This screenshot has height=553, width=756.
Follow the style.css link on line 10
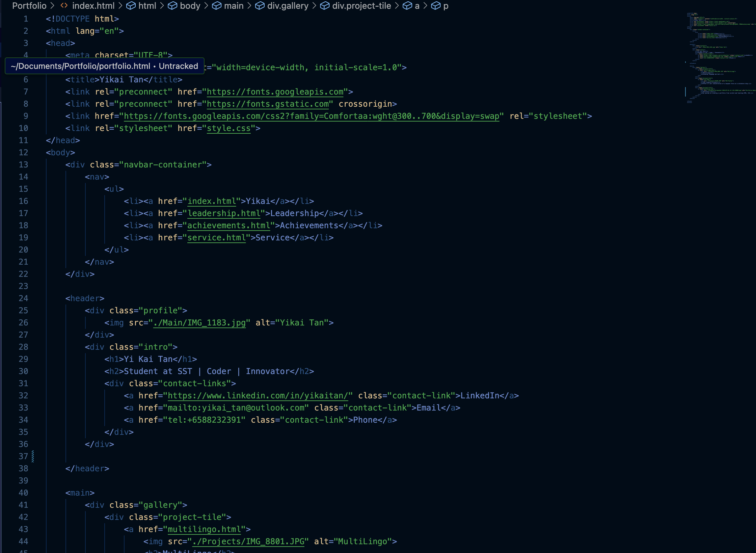(228, 128)
